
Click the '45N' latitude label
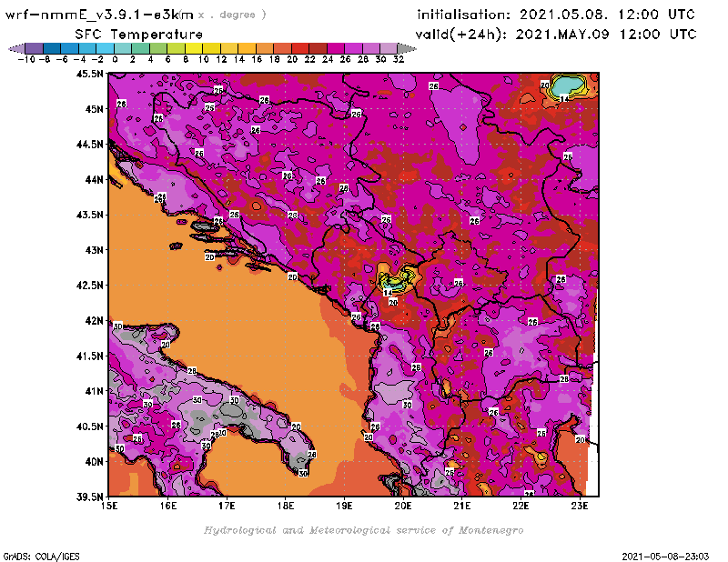[x=95, y=109]
